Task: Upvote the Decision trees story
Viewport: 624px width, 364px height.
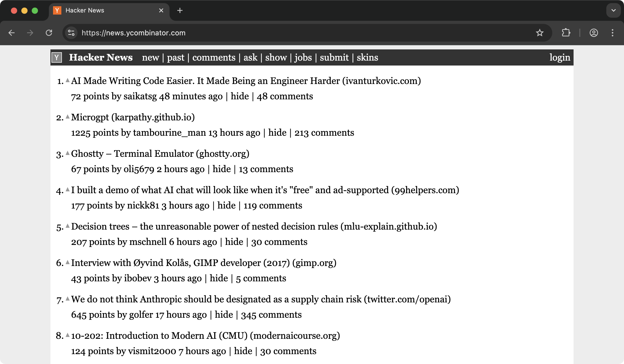Action: (68, 226)
